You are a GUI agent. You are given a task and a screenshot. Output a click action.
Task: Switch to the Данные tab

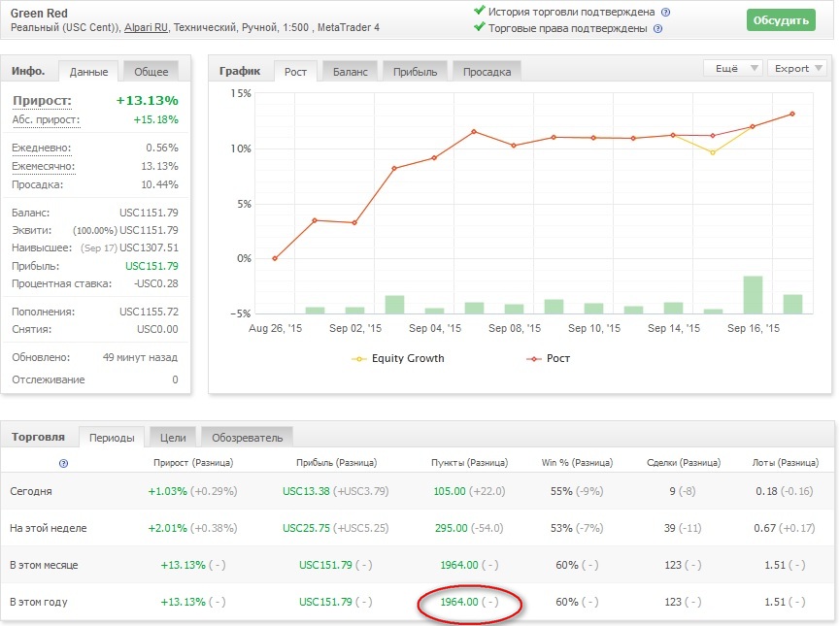89,72
